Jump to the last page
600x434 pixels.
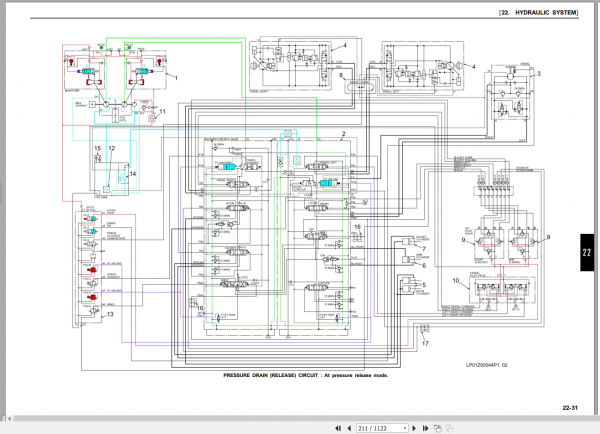(x=425, y=428)
